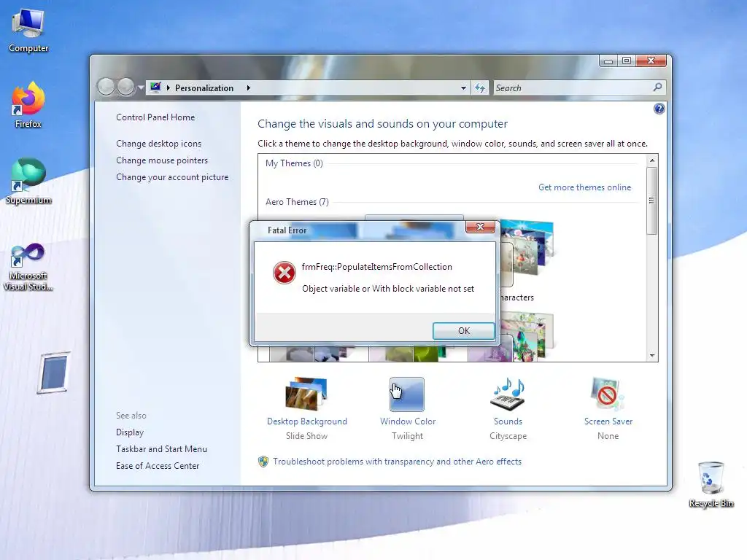Maximize the Personalization window

point(627,61)
